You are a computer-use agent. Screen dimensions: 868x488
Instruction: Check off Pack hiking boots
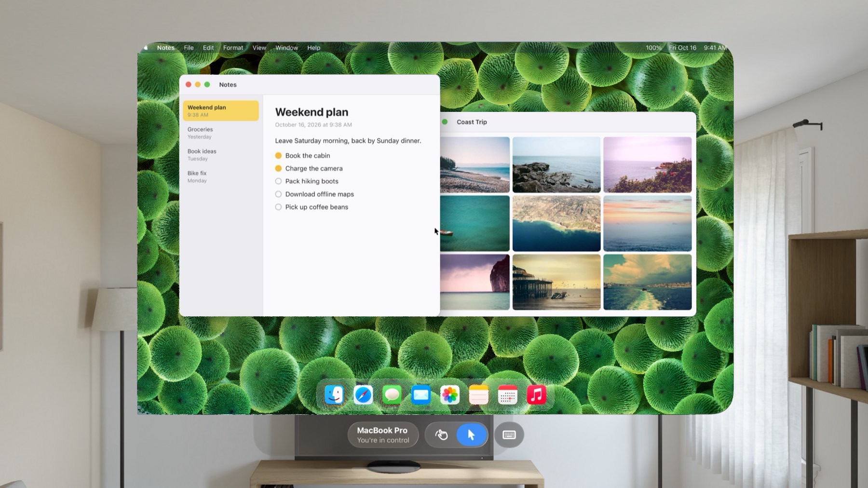coord(278,181)
